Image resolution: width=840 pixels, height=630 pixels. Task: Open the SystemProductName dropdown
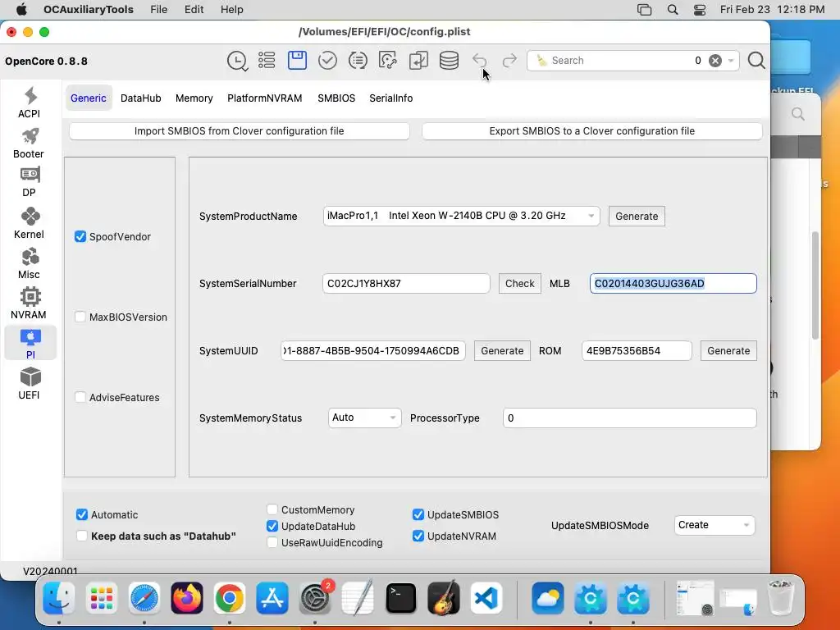[x=461, y=216]
